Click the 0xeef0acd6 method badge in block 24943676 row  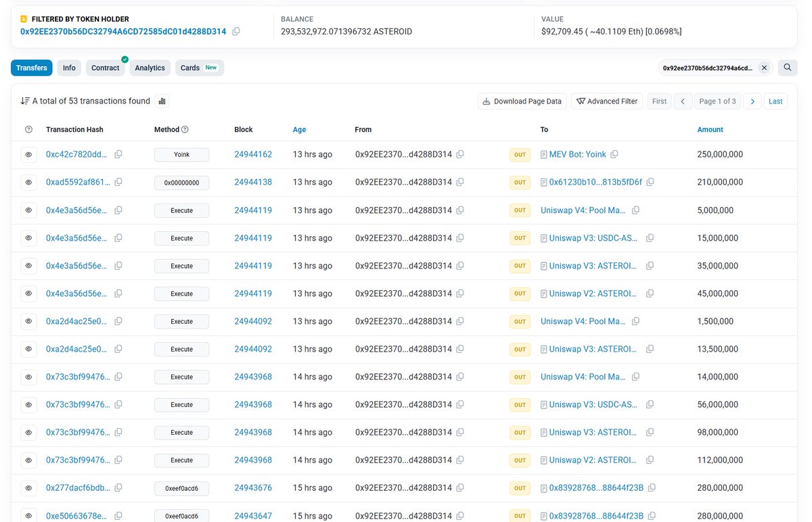click(x=181, y=488)
